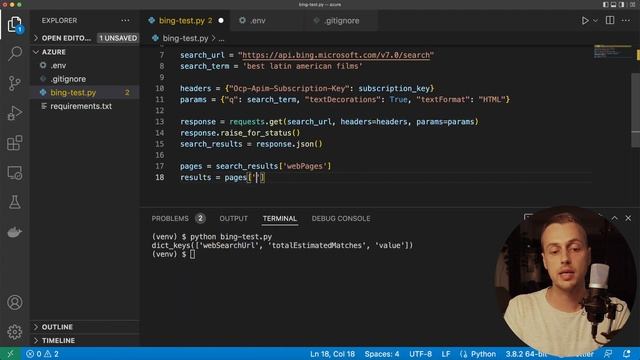Click Ln 18, Col 18 in status bar

(332, 354)
